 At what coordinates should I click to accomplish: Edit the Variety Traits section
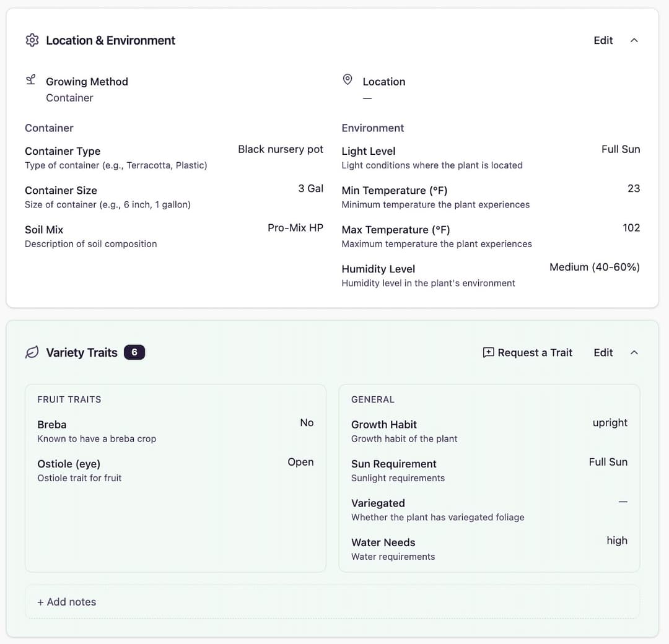(603, 352)
